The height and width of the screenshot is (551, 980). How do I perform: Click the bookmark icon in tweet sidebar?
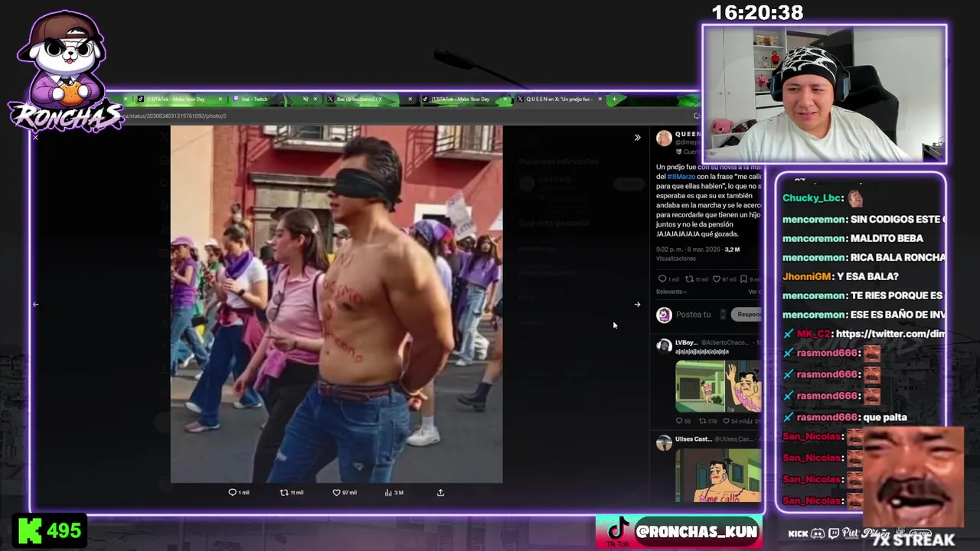point(743,279)
